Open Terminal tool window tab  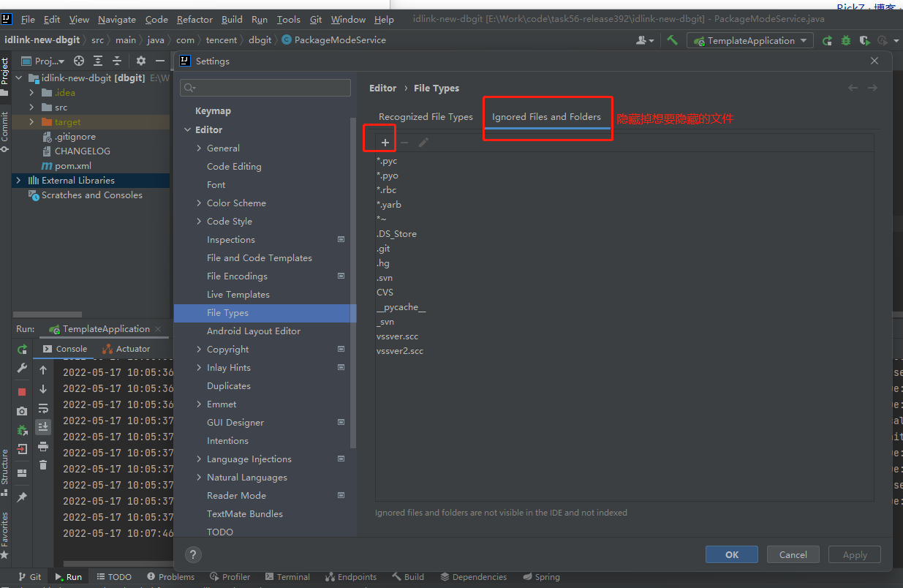tap(287, 577)
